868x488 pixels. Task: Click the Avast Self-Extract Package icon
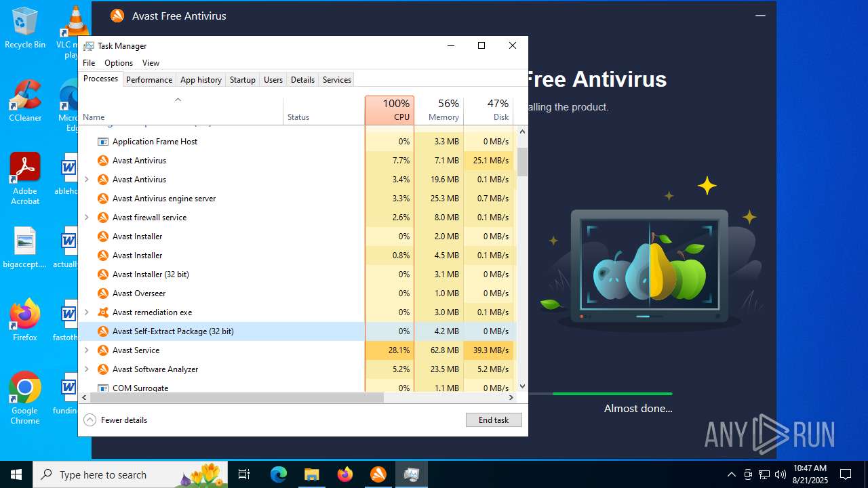103,331
